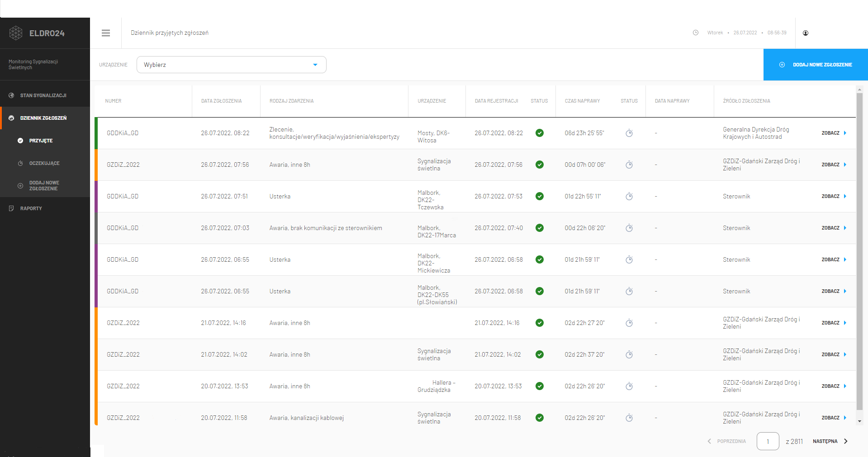Click stopwatch icon for 06d 23h 25' 55" repair time
This screenshot has width=868, height=457.
[x=629, y=133]
